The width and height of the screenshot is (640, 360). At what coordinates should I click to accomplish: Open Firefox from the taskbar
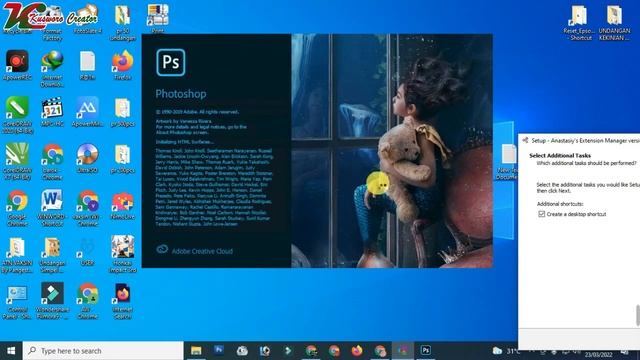click(x=357, y=351)
